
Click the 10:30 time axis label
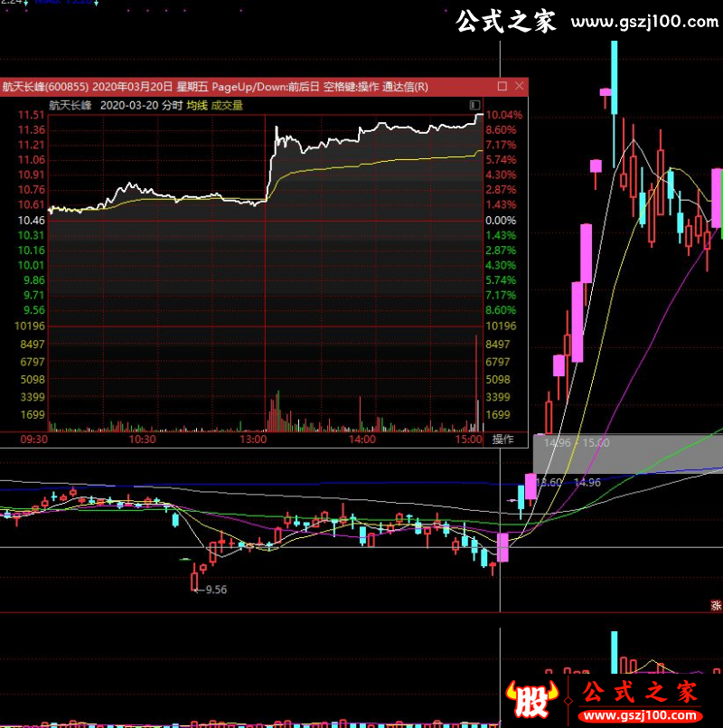click(x=142, y=440)
